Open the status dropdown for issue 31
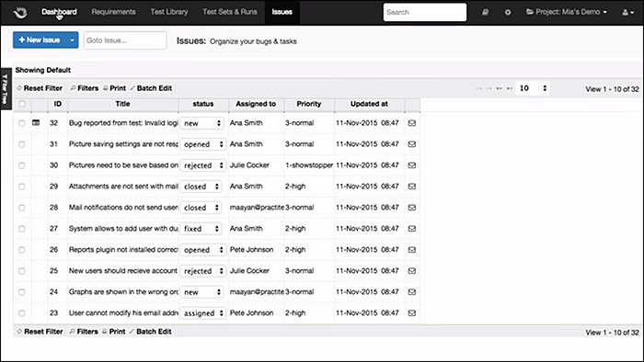Viewport: 644px width, 362px height. coord(203,144)
